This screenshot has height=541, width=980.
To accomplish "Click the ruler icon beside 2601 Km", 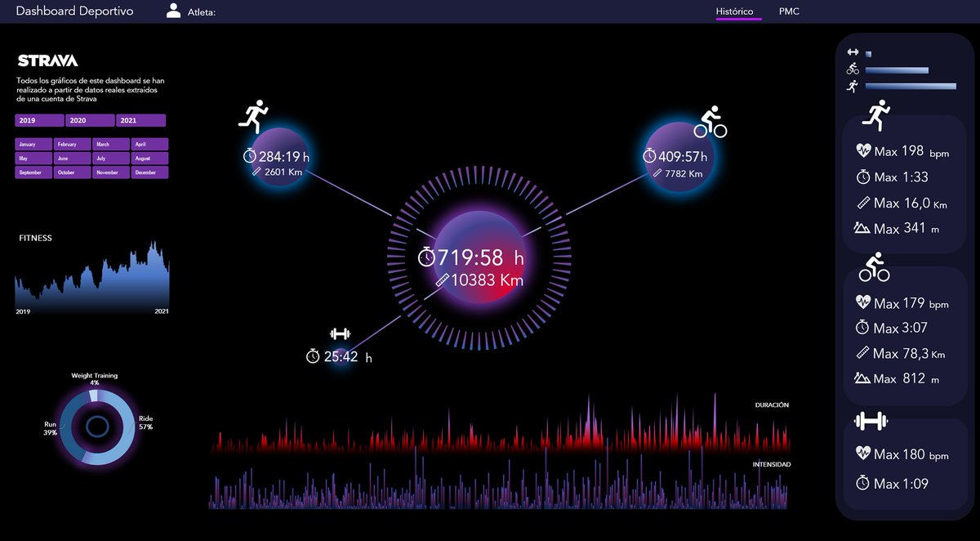I will (256, 172).
